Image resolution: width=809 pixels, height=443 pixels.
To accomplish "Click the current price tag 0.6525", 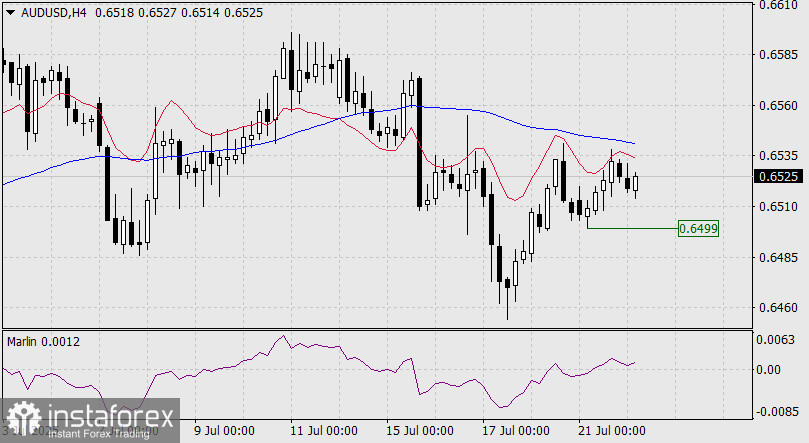I will point(778,176).
